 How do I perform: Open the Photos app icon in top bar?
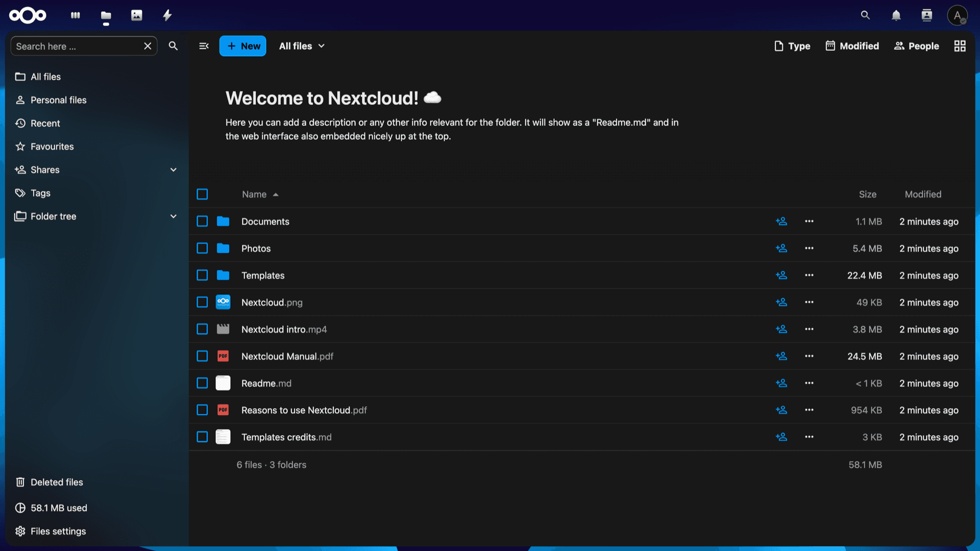pyautogui.click(x=137, y=15)
